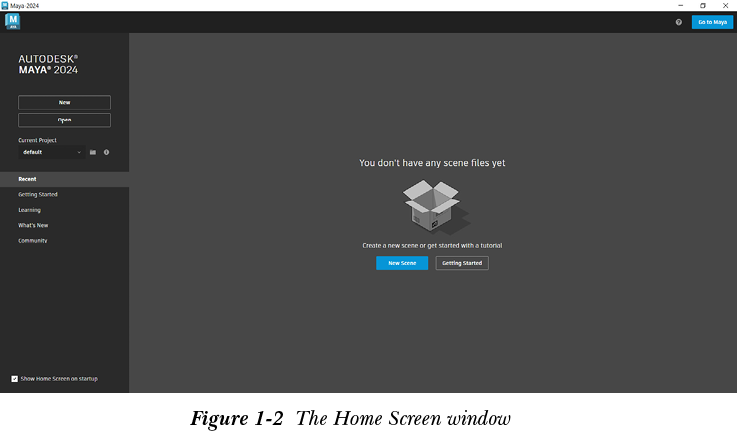Click the empty box illustration

coord(432,206)
